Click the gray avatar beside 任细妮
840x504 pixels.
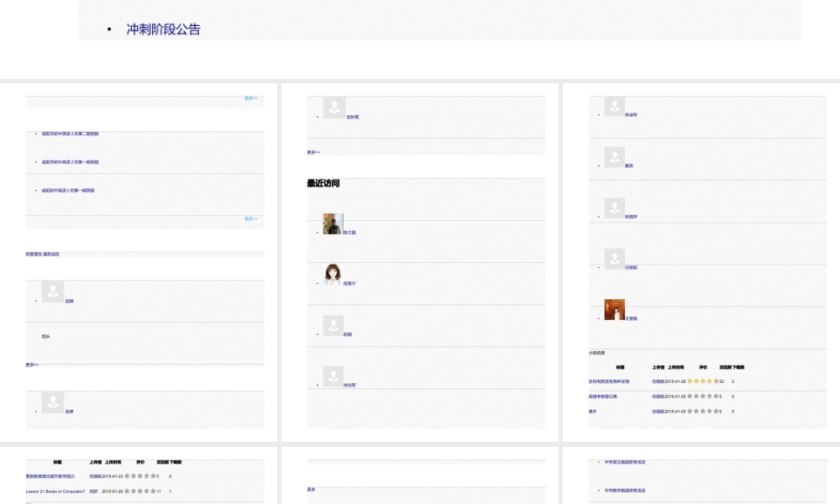[614, 259]
